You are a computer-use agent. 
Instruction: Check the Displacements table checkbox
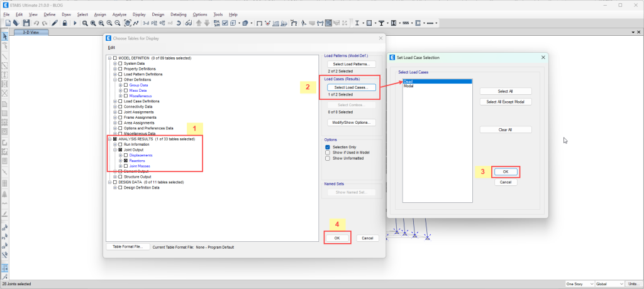[126, 155]
